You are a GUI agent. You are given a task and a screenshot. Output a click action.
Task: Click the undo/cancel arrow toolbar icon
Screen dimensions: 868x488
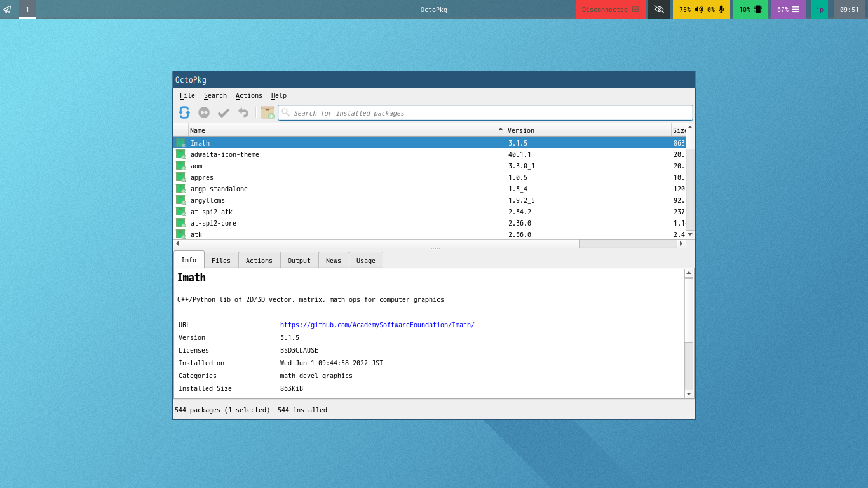pyautogui.click(x=243, y=112)
